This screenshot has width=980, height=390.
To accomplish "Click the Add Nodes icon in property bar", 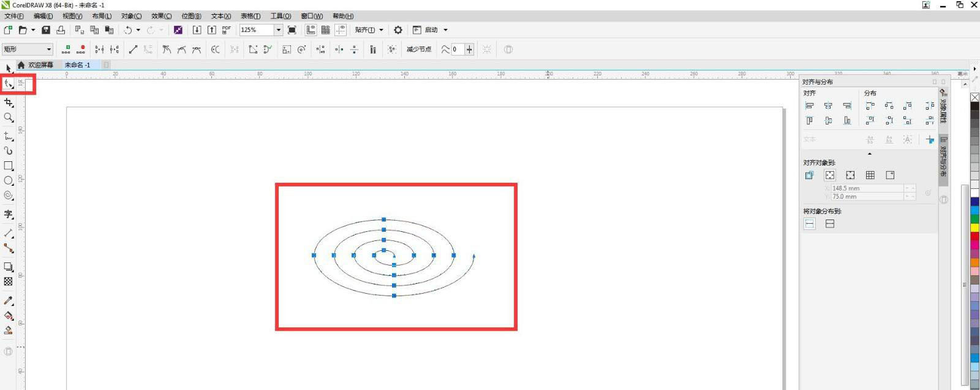I will (x=66, y=49).
